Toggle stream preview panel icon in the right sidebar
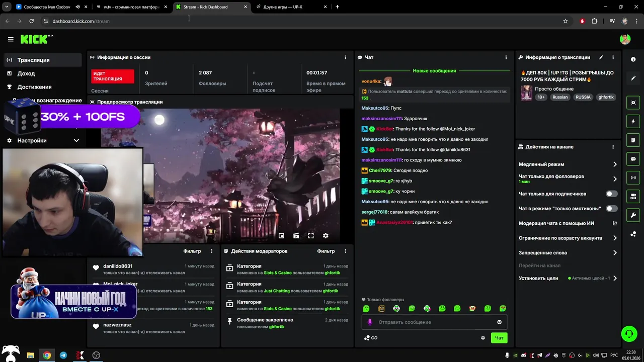The width and height of the screenshot is (644, 362). coord(633,103)
